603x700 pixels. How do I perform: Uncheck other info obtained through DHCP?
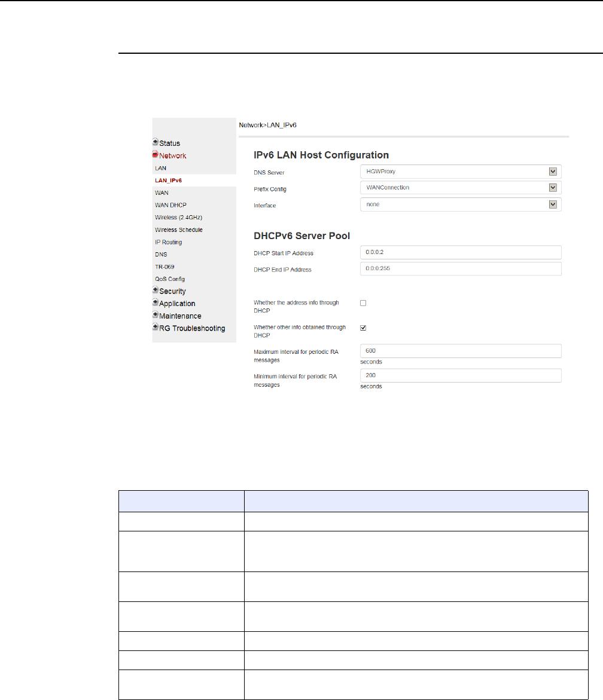[x=363, y=328]
